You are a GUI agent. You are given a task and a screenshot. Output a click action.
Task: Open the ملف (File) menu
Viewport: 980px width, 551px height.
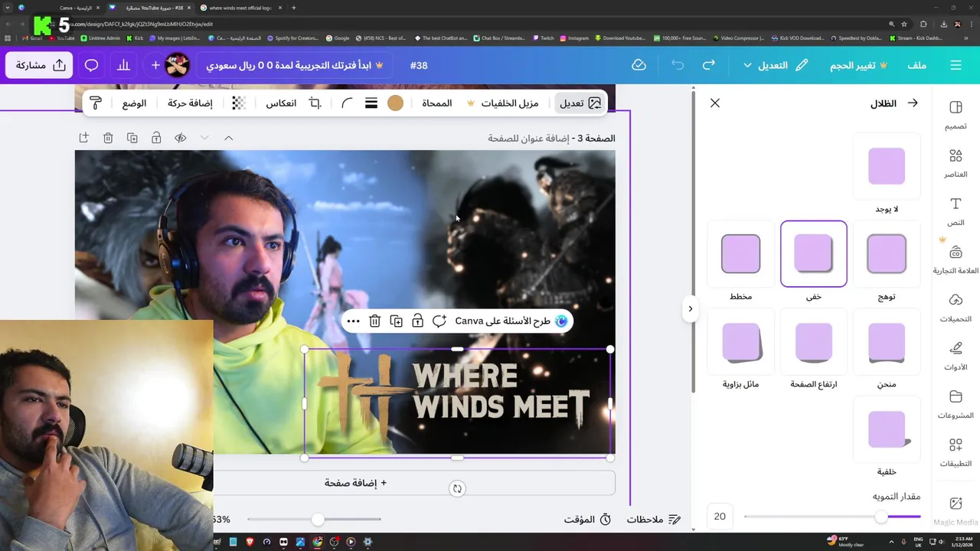pos(916,65)
